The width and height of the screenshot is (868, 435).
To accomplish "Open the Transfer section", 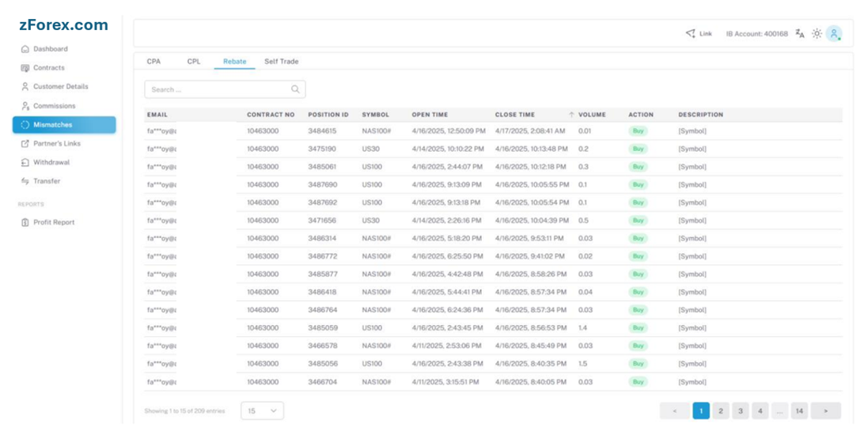I will (47, 181).
